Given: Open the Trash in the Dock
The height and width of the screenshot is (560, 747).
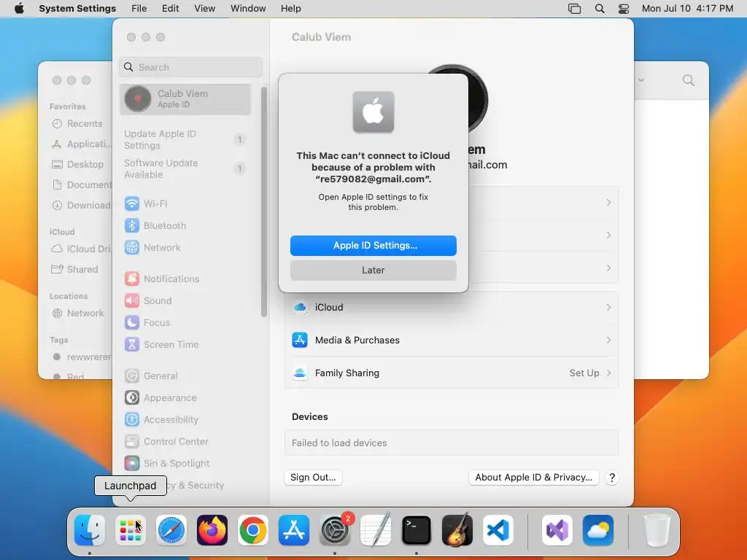Looking at the screenshot, I should 657,530.
